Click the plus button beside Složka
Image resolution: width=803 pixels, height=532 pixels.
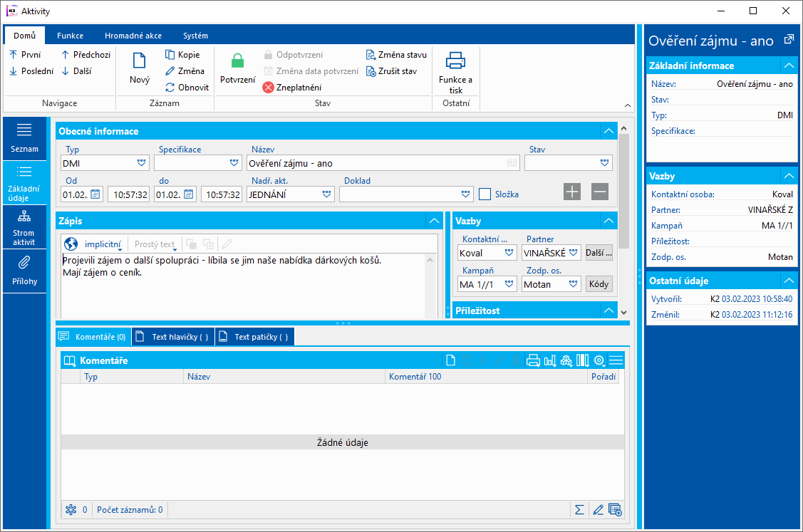572,192
